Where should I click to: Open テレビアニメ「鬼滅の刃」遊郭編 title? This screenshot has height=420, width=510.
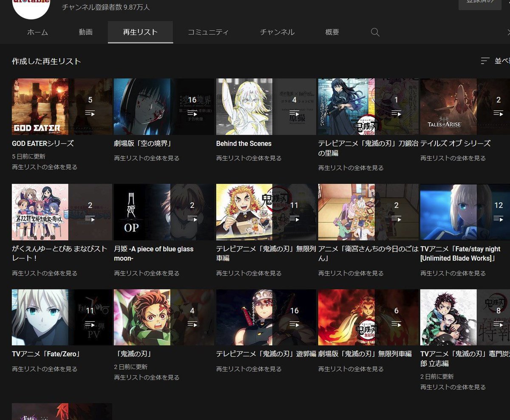266,354
